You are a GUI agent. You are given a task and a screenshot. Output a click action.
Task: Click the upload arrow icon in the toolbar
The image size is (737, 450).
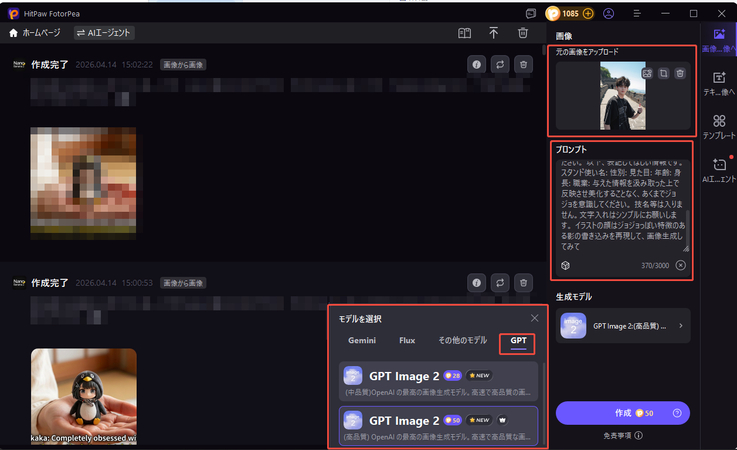pyautogui.click(x=493, y=33)
